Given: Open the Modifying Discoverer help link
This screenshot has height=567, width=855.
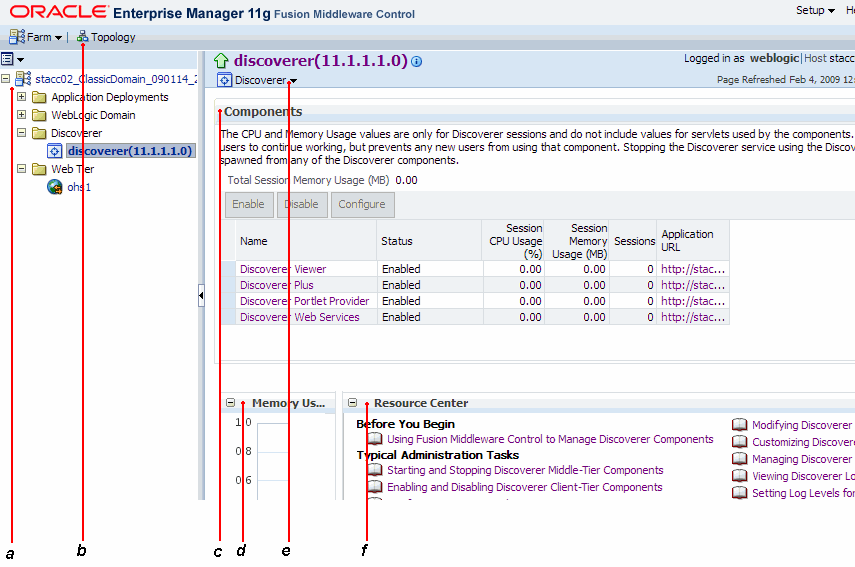Looking at the screenshot, I should coord(803,425).
